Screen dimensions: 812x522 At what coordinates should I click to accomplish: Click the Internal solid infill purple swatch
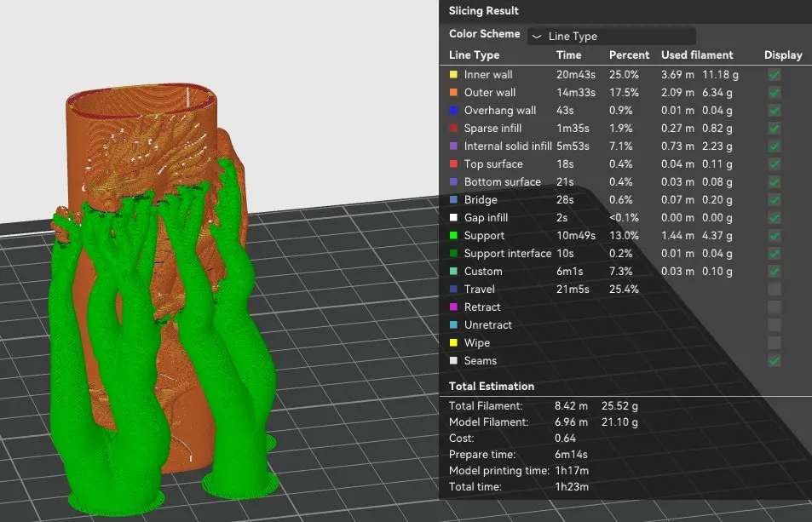(453, 146)
